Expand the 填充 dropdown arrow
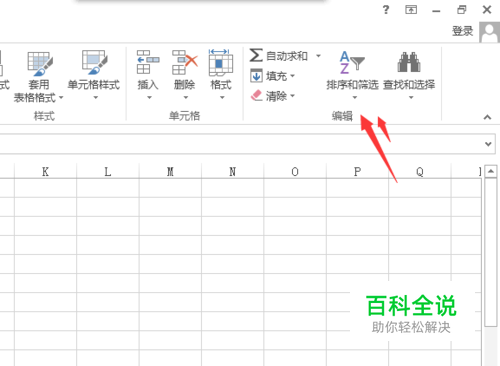 (292, 76)
